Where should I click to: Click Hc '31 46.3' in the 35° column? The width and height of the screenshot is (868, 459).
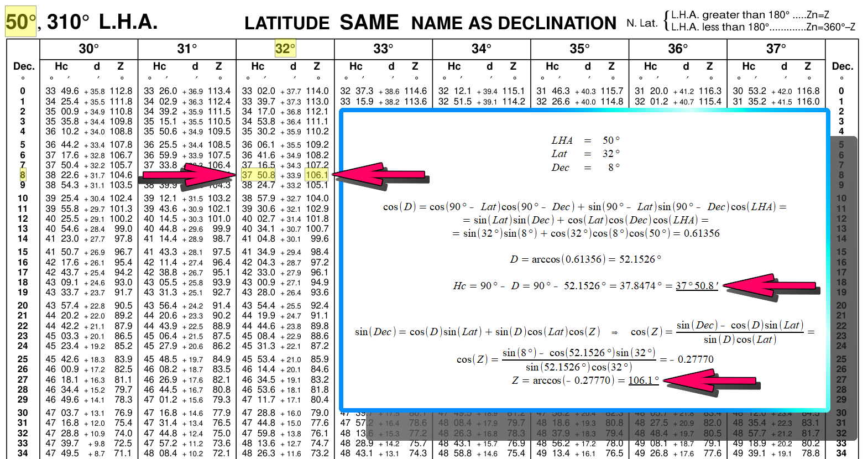pos(553,91)
